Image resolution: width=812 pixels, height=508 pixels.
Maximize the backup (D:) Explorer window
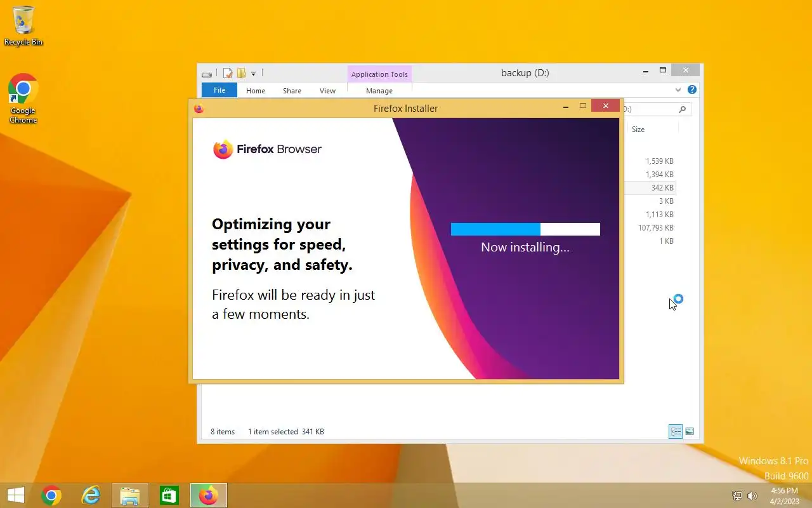(x=663, y=70)
